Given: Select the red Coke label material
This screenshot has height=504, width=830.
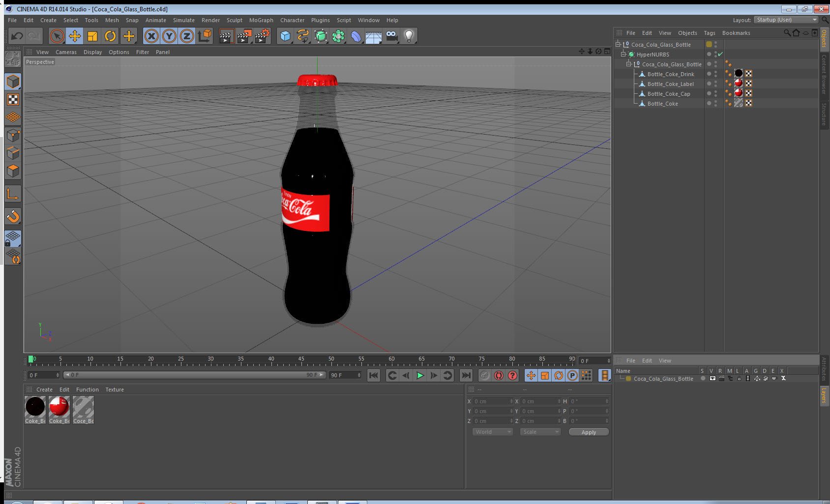Looking at the screenshot, I should (59, 407).
